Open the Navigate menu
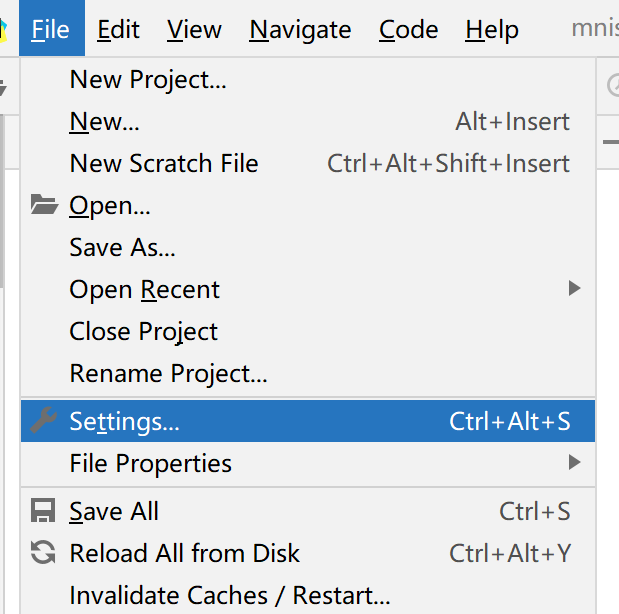The image size is (619, 614). (x=300, y=30)
